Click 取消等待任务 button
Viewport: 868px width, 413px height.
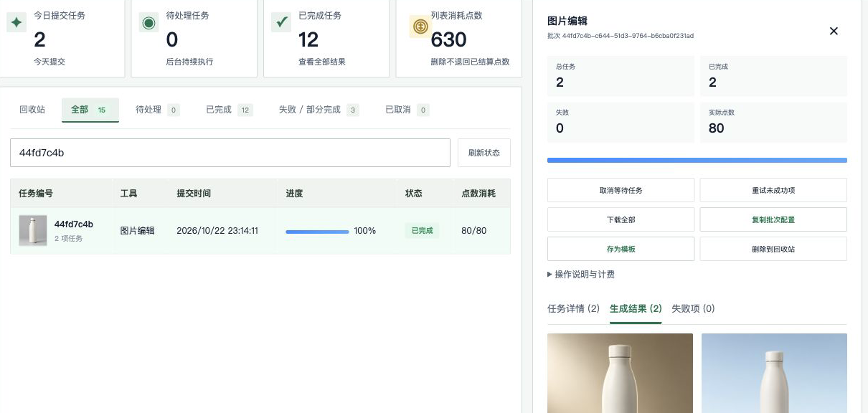(621, 190)
